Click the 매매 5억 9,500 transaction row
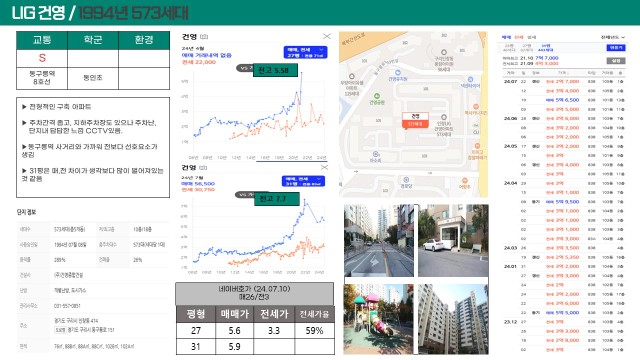The image size is (640, 360). coord(563,202)
